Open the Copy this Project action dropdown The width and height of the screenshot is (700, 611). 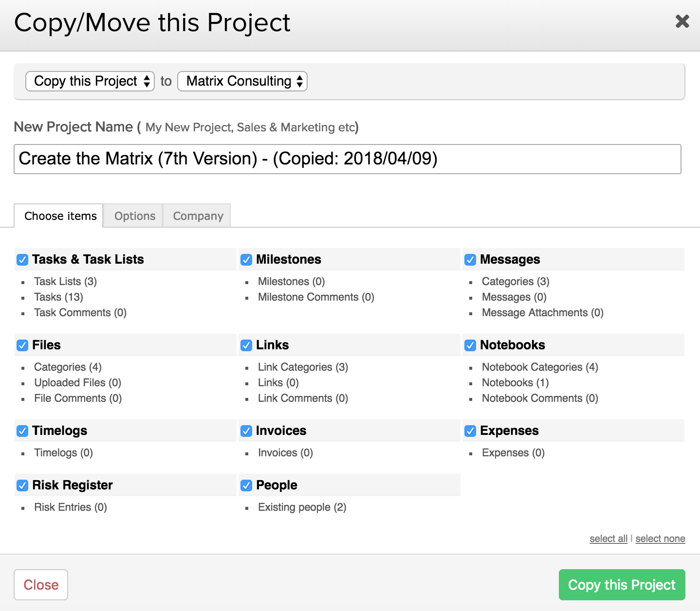[90, 81]
